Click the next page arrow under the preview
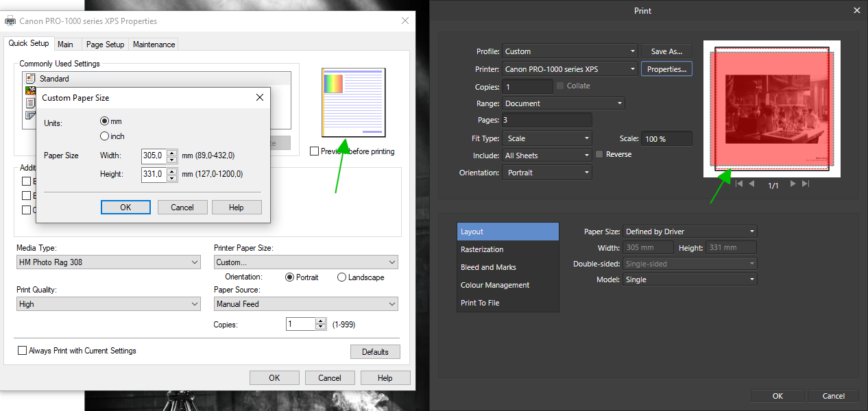 [793, 184]
